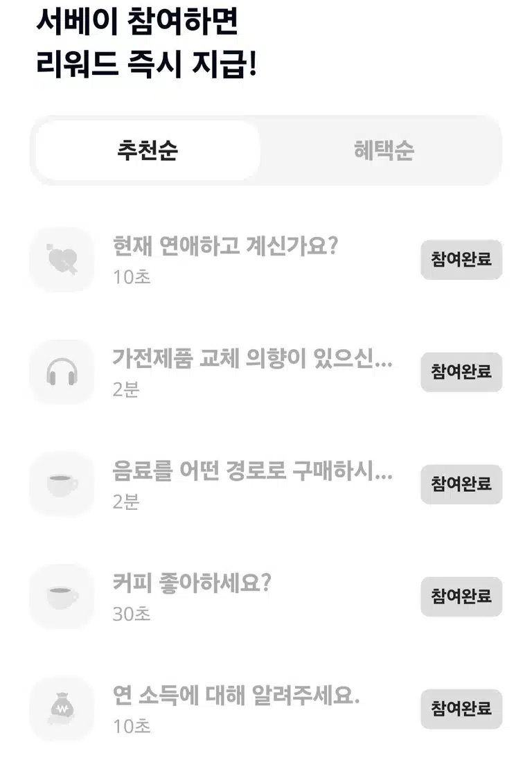Click 참여완료 button for 연 소득 survey
The image size is (532, 760).
(x=461, y=709)
